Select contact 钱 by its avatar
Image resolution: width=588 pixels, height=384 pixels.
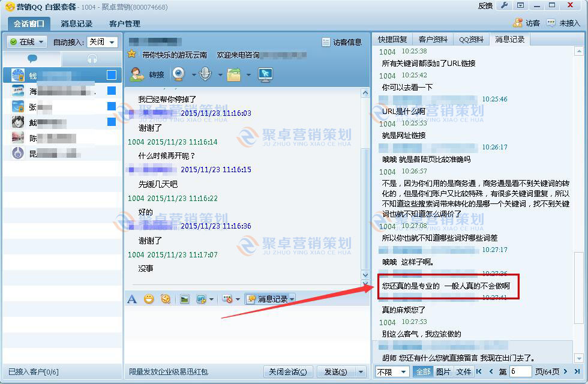point(17,75)
